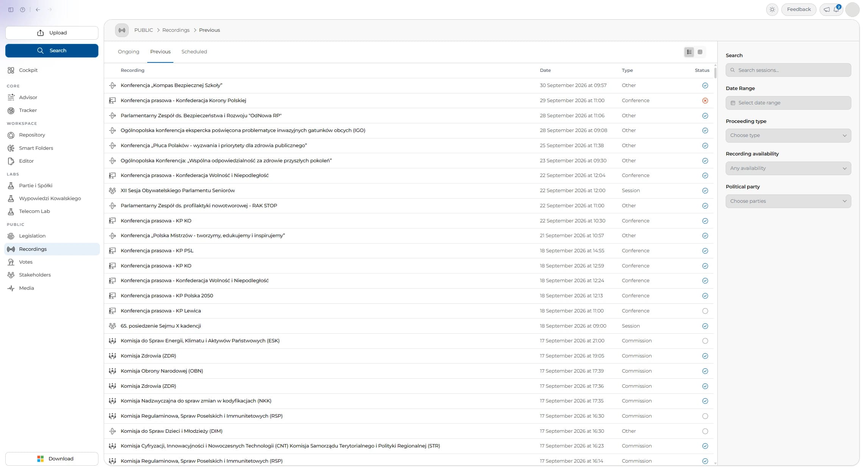Open the 65. posiedzenie Sejmu X kadencji recording

click(409, 326)
